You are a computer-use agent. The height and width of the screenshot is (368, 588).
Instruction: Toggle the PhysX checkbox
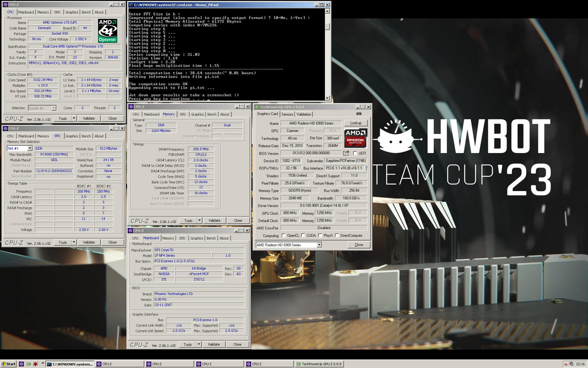[x=320, y=236]
